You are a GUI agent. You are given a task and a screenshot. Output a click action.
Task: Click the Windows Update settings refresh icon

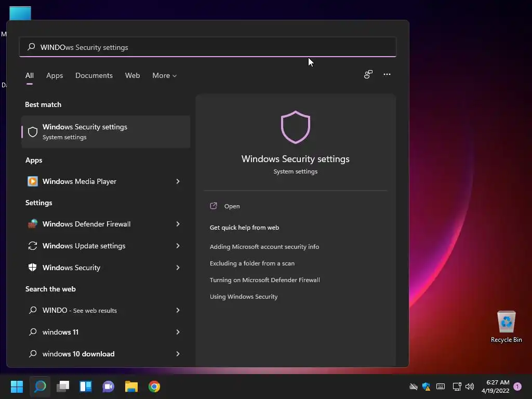click(x=33, y=246)
